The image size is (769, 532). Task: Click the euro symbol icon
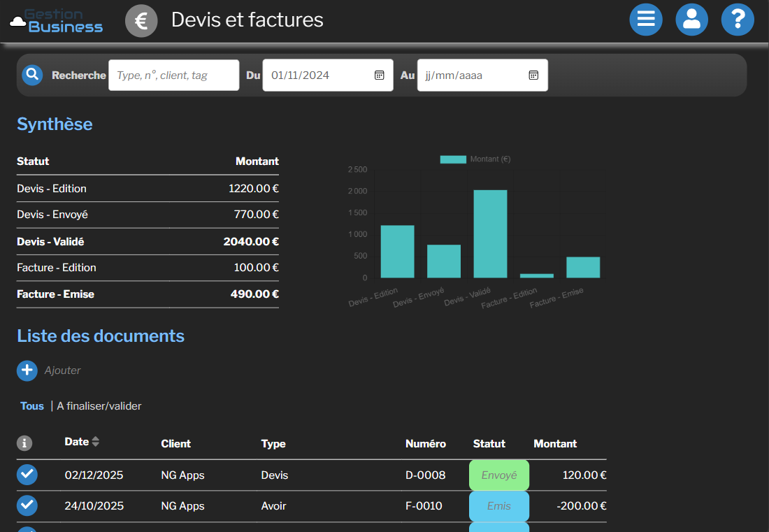coord(141,20)
